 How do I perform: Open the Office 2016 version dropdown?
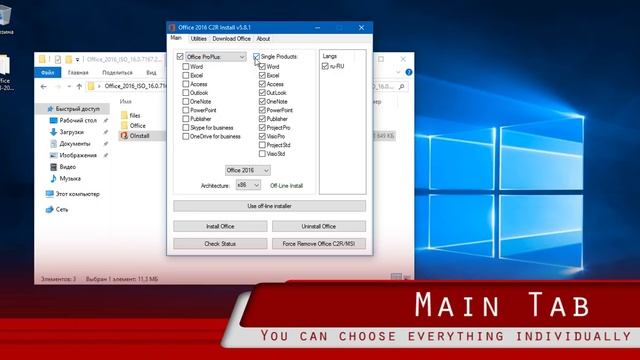pyautogui.click(x=248, y=170)
